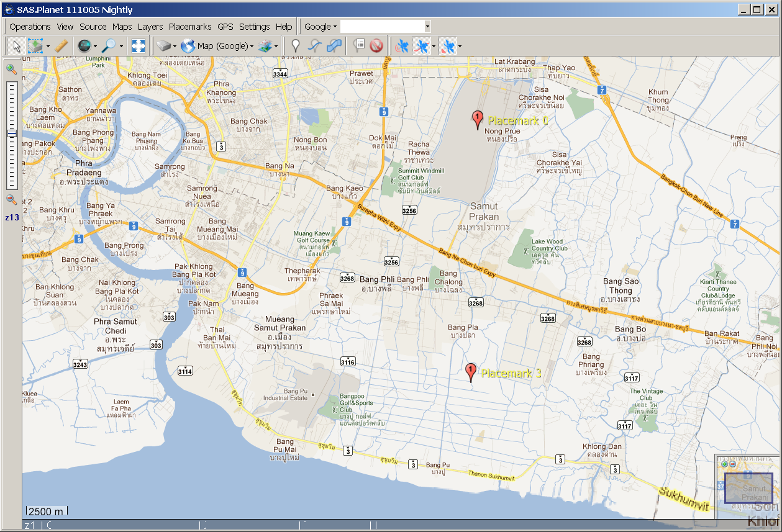Toggle GPS receiver connection icon
Screen dimensions: 782x532
(402, 46)
